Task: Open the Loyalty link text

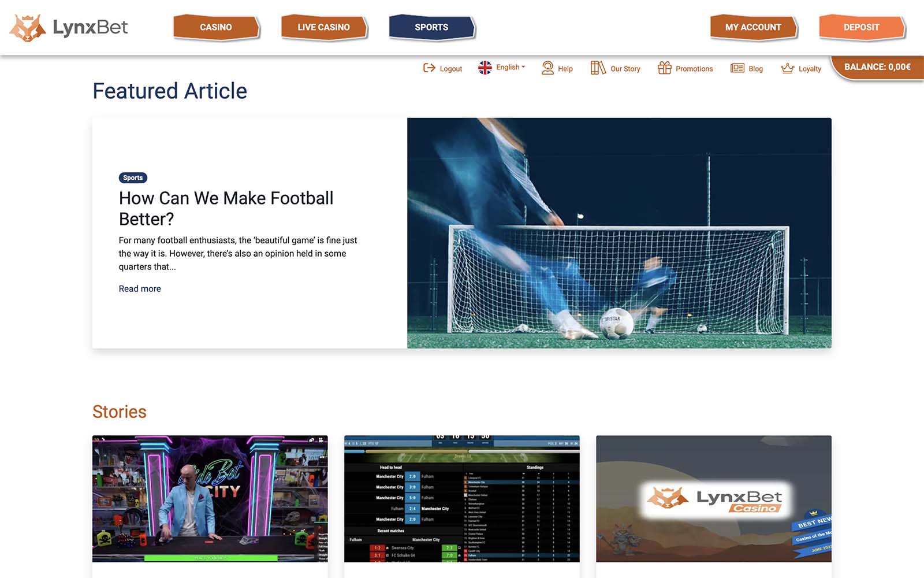Action: [x=810, y=69]
